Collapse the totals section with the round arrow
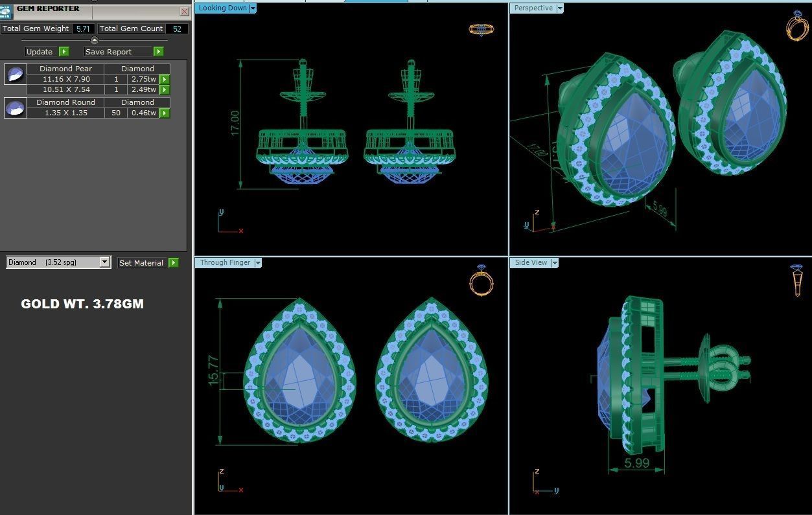812x515 pixels. 94,40
